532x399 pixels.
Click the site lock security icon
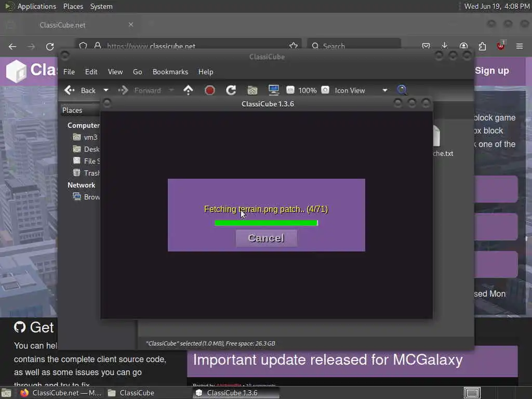click(98, 46)
